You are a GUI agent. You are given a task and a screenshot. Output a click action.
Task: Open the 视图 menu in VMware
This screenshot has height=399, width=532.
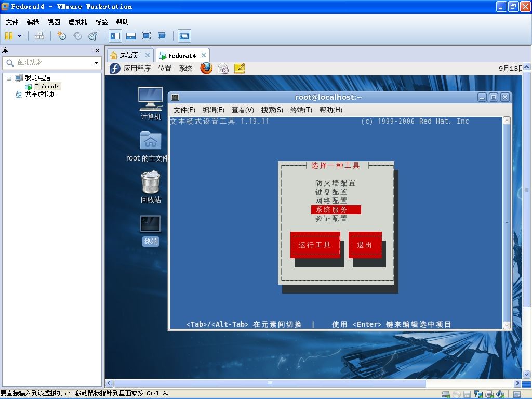54,22
